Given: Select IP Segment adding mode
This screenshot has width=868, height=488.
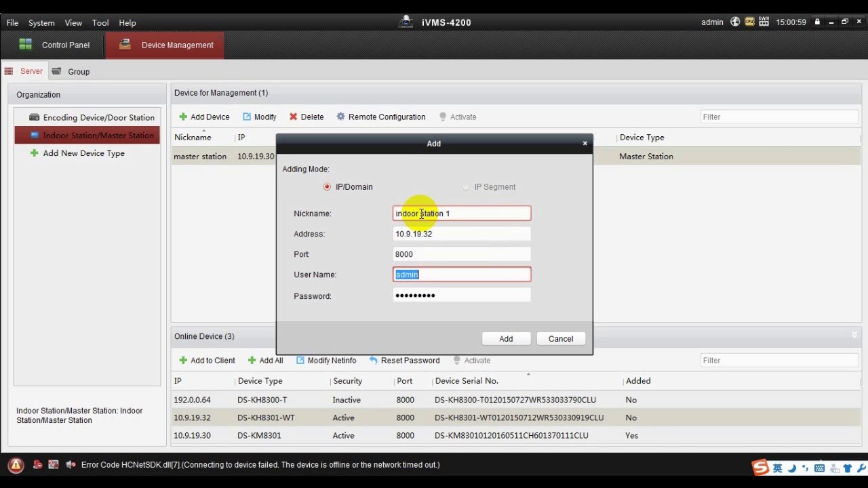Looking at the screenshot, I should click(489, 187).
